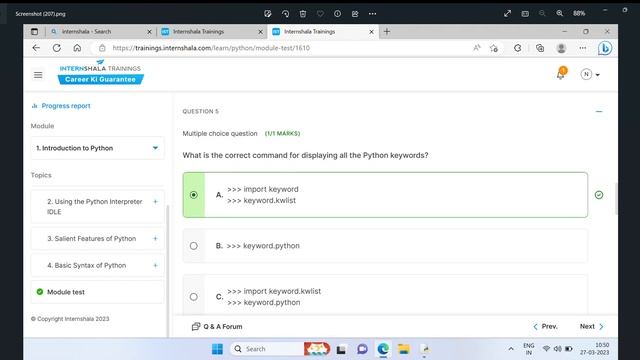Select option B keyword.python radio button
This screenshot has height=360, width=640.
coord(193,246)
